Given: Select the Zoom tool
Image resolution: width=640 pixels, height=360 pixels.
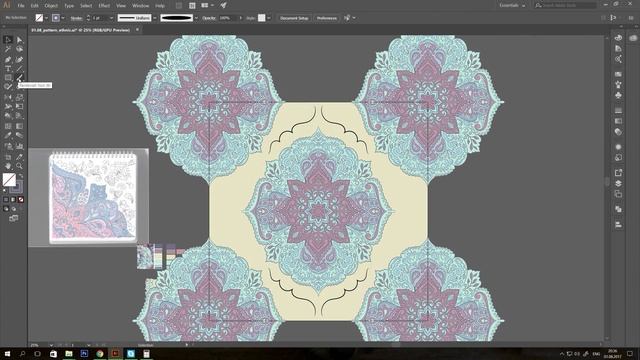Looking at the screenshot, I should coord(19,166).
